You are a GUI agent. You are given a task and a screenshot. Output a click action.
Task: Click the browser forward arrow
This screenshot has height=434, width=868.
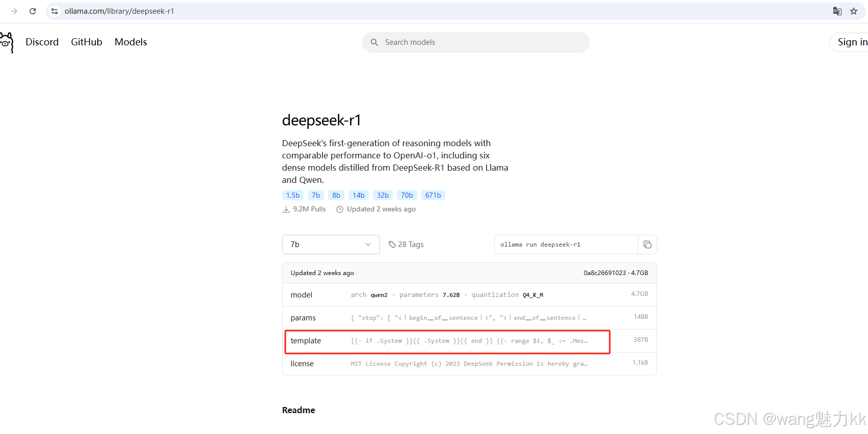[x=14, y=11]
